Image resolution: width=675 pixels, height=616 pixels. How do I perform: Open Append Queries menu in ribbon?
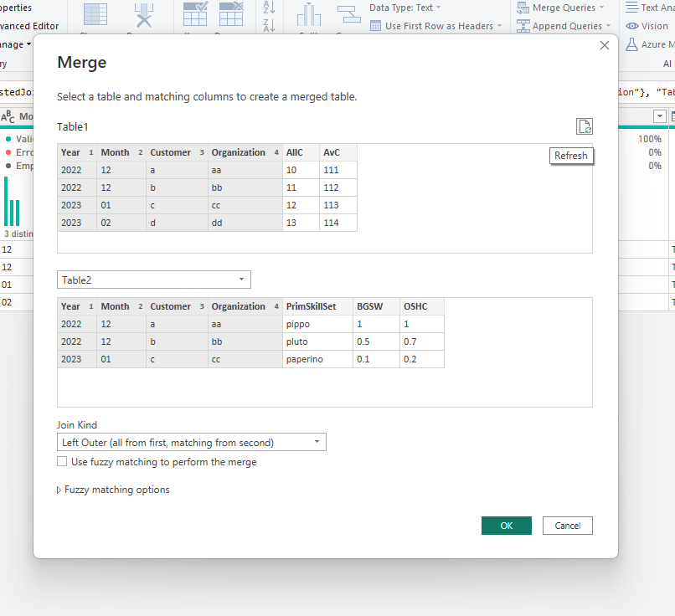[x=564, y=26]
